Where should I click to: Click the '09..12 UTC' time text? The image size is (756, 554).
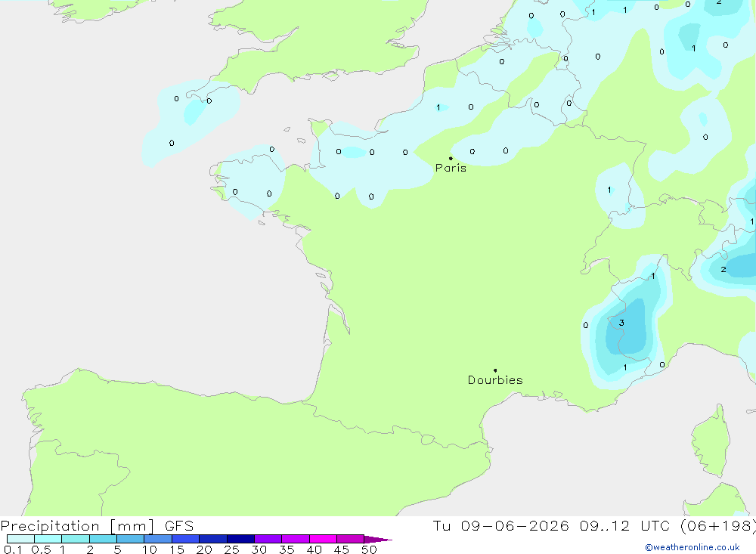tap(625, 525)
